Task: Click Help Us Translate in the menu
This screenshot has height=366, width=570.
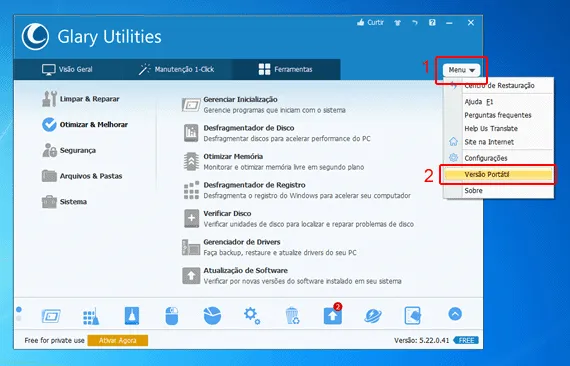Action: [499, 129]
